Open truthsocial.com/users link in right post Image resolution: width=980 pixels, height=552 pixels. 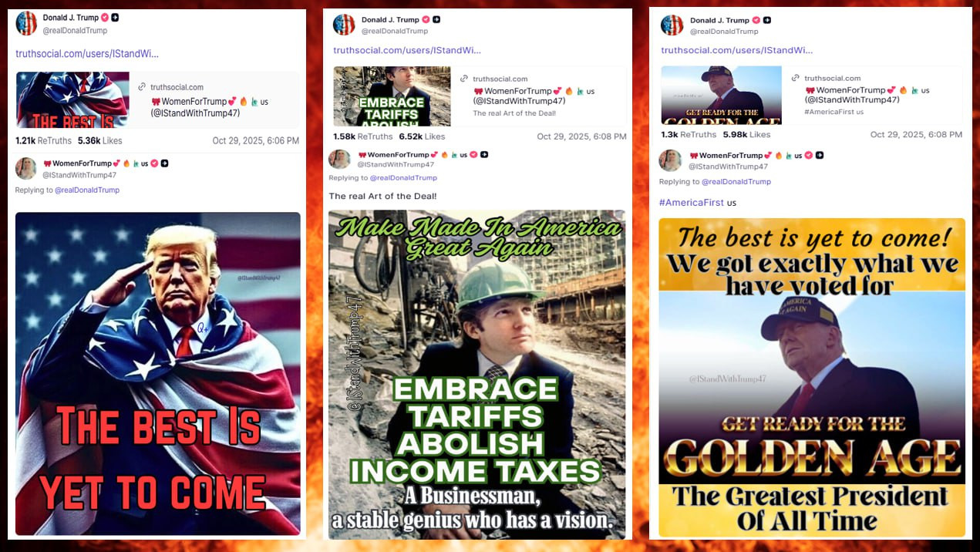(737, 50)
